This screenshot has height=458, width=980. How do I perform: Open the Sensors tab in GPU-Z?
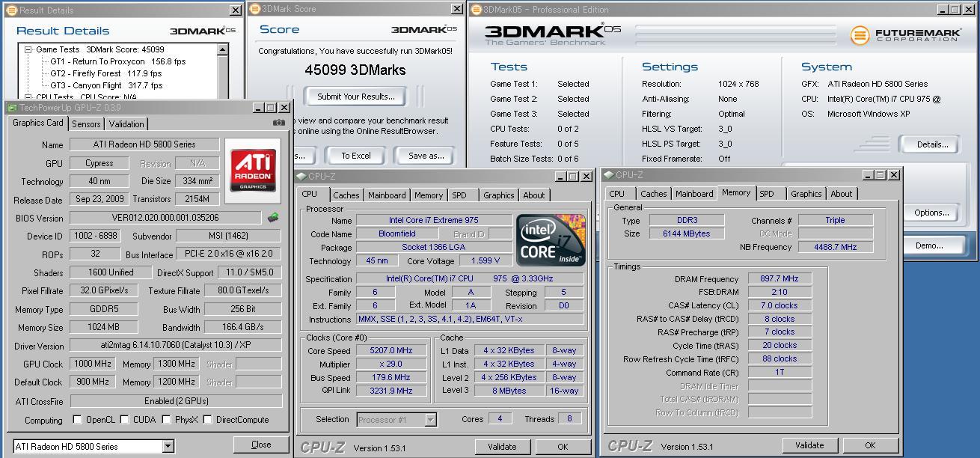click(86, 124)
